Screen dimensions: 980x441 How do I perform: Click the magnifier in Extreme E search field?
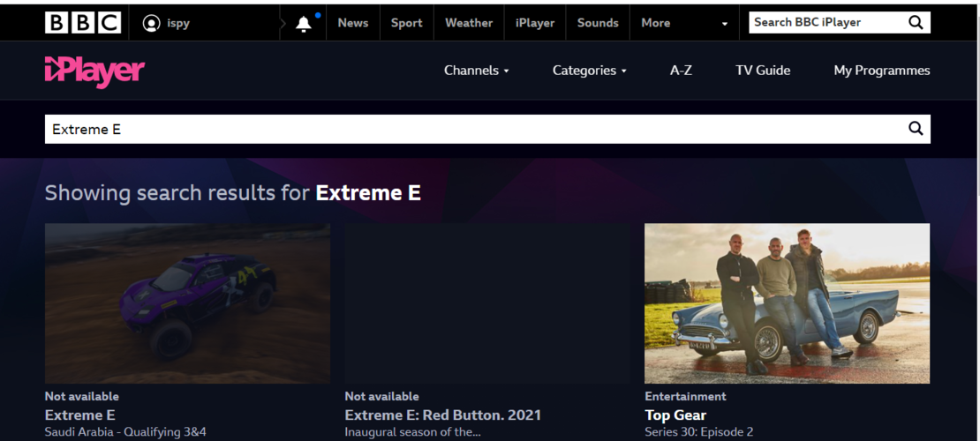(916, 129)
